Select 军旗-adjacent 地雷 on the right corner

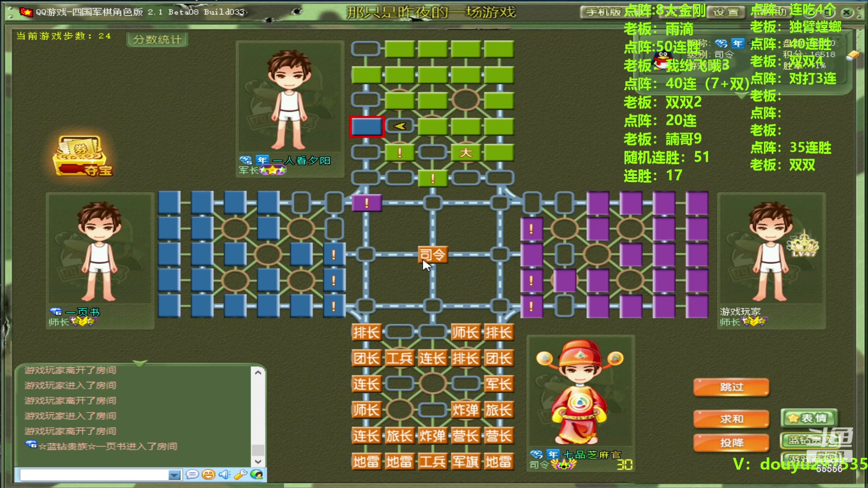pos(499,462)
